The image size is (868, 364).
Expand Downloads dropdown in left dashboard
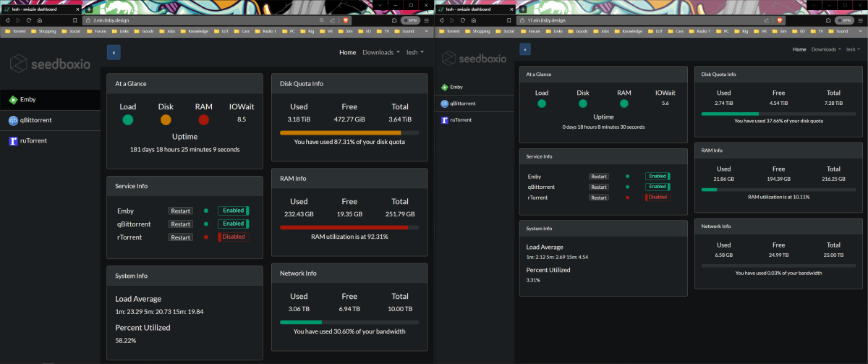[x=380, y=52]
